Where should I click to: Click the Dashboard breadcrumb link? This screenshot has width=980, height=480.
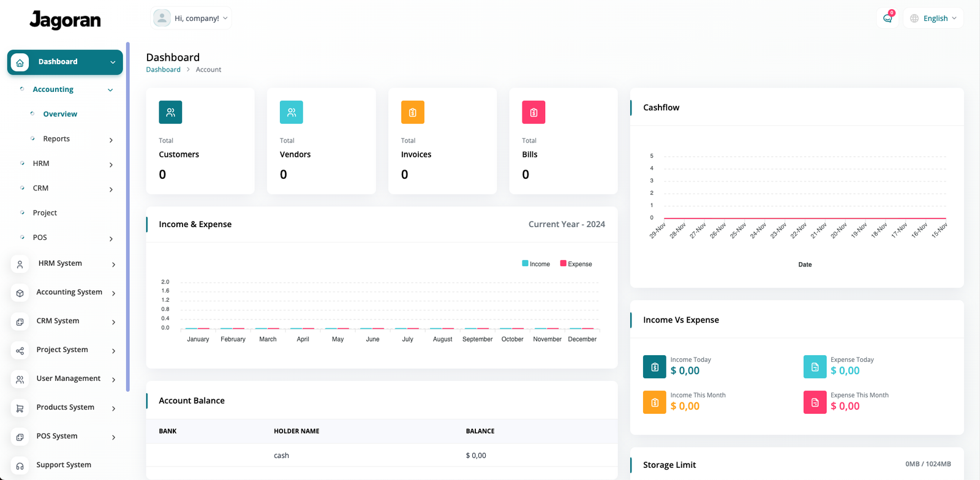163,70
